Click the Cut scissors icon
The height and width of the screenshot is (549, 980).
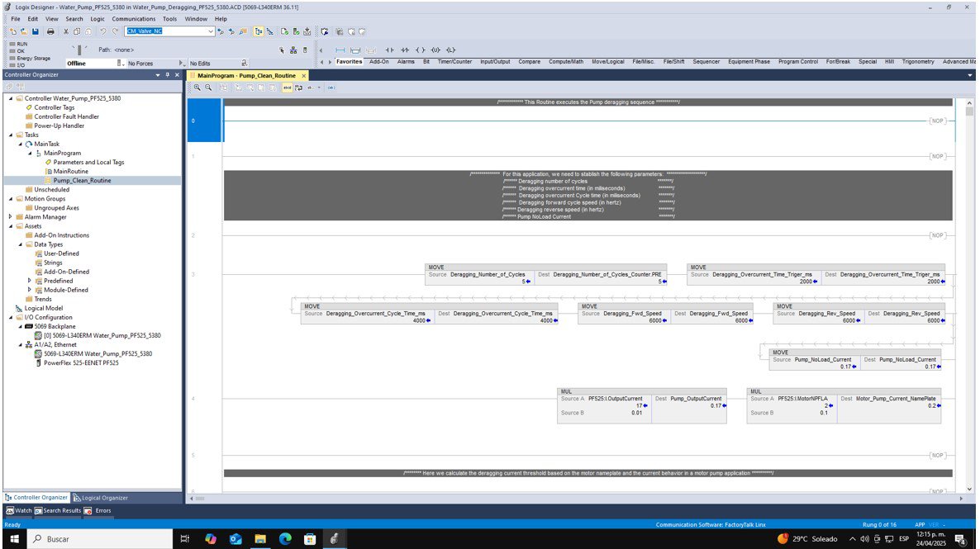click(x=65, y=31)
